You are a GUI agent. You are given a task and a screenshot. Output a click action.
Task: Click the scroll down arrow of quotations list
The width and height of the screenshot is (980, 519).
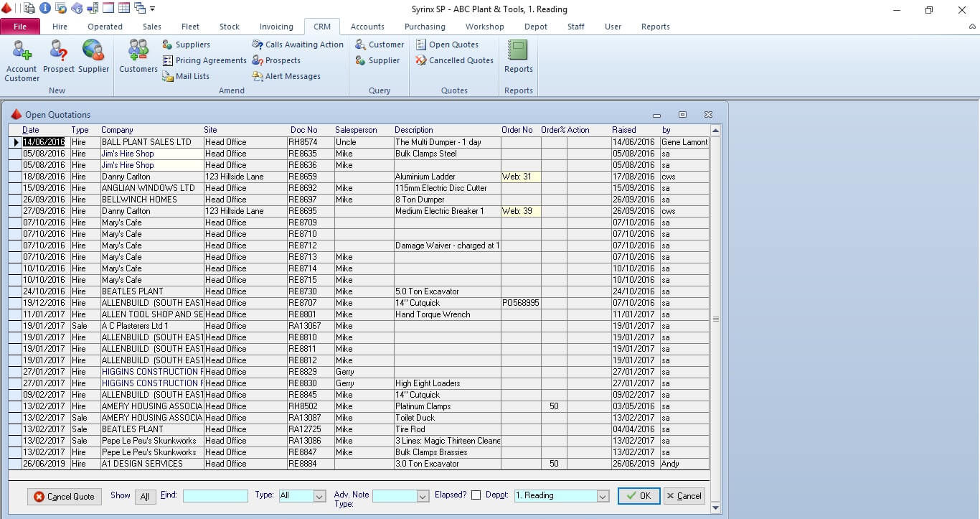[715, 508]
